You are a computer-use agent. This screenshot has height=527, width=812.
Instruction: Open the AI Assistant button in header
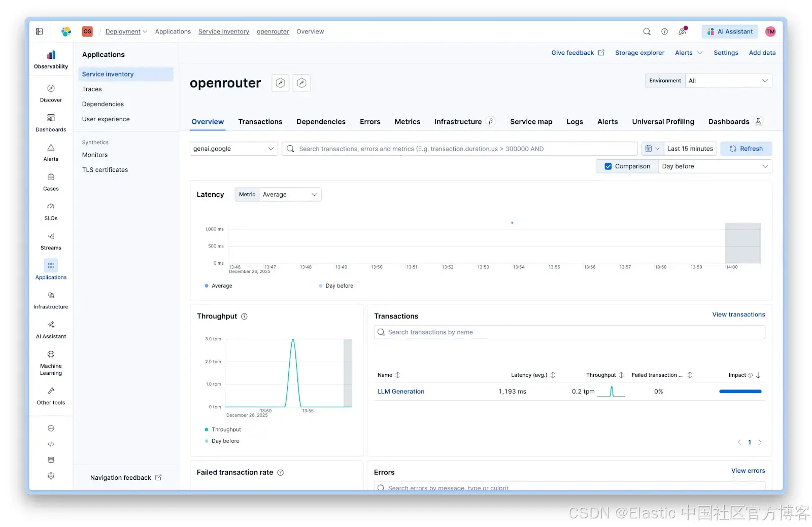tap(730, 31)
